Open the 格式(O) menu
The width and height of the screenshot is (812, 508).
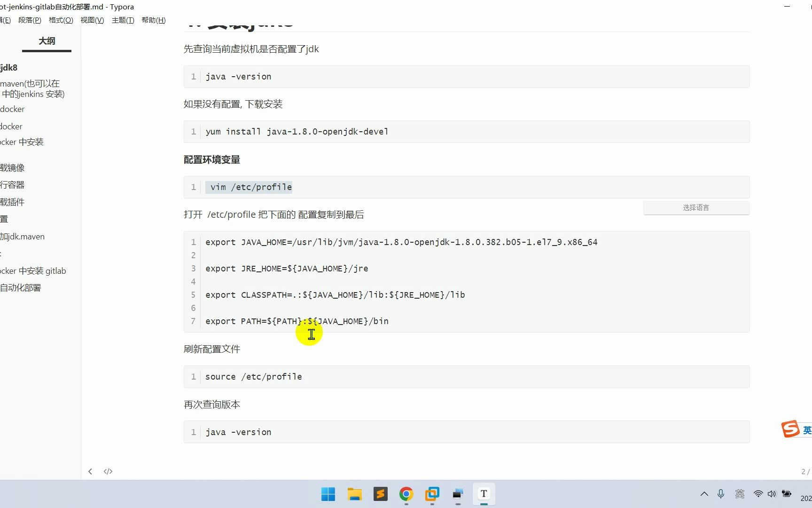point(61,20)
